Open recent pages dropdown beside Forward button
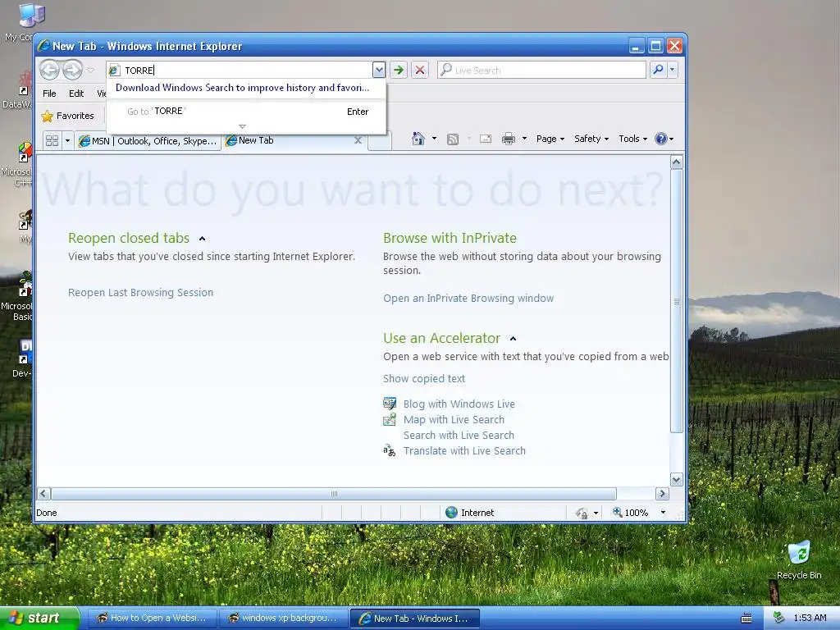The image size is (840, 630). pos(90,71)
